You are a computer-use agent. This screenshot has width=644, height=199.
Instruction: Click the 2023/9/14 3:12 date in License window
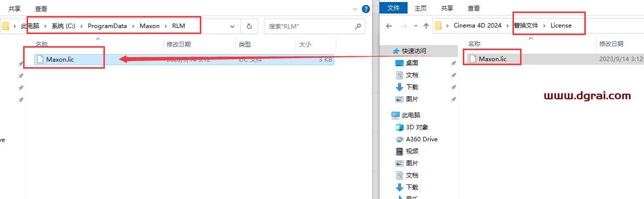tap(621, 59)
